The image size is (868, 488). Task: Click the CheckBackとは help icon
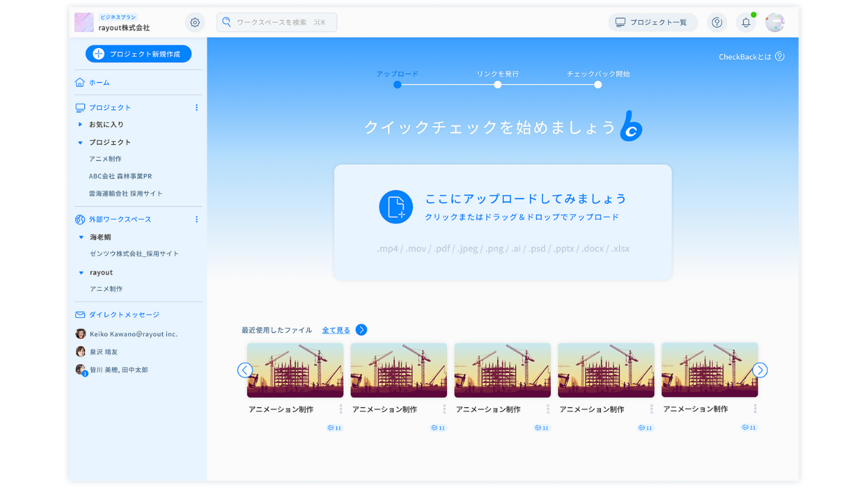[779, 56]
